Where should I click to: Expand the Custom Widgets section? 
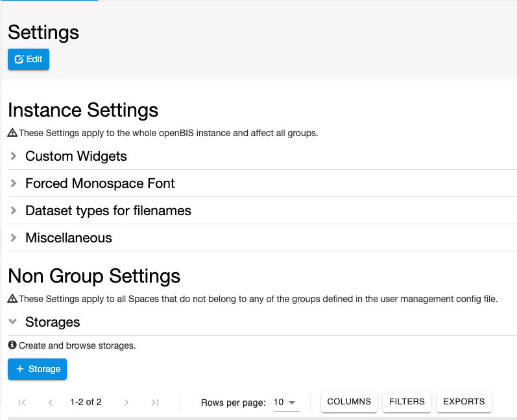[x=14, y=156]
